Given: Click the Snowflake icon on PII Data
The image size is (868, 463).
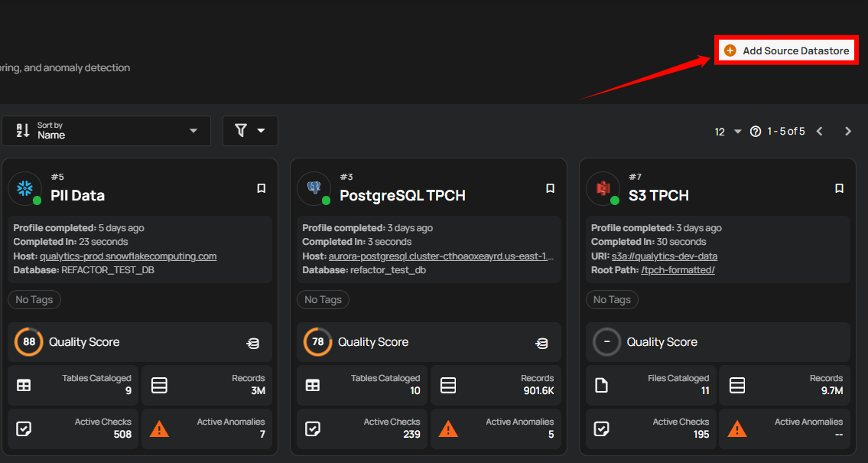Looking at the screenshot, I should coord(24,187).
